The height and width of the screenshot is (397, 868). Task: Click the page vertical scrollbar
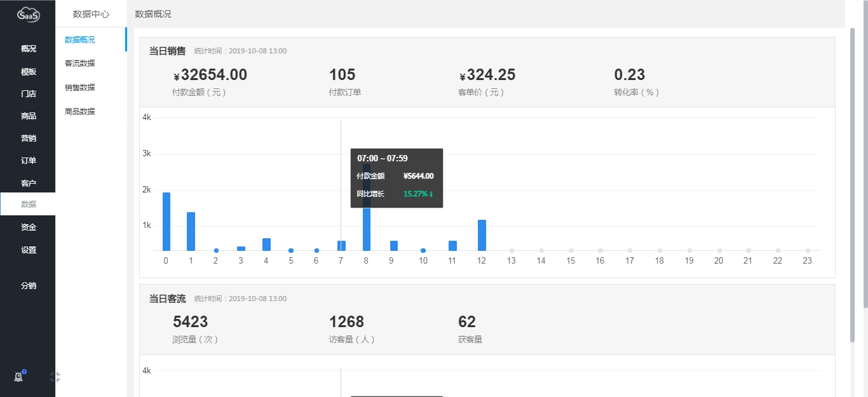click(x=852, y=184)
